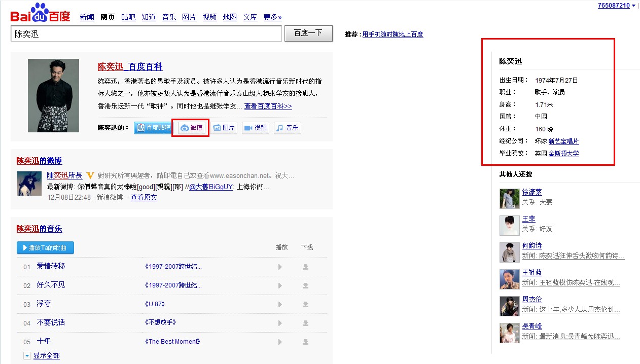Viewport: 640px width, 364px height.
Task: Play the song 爱情转移
Action: click(279, 267)
